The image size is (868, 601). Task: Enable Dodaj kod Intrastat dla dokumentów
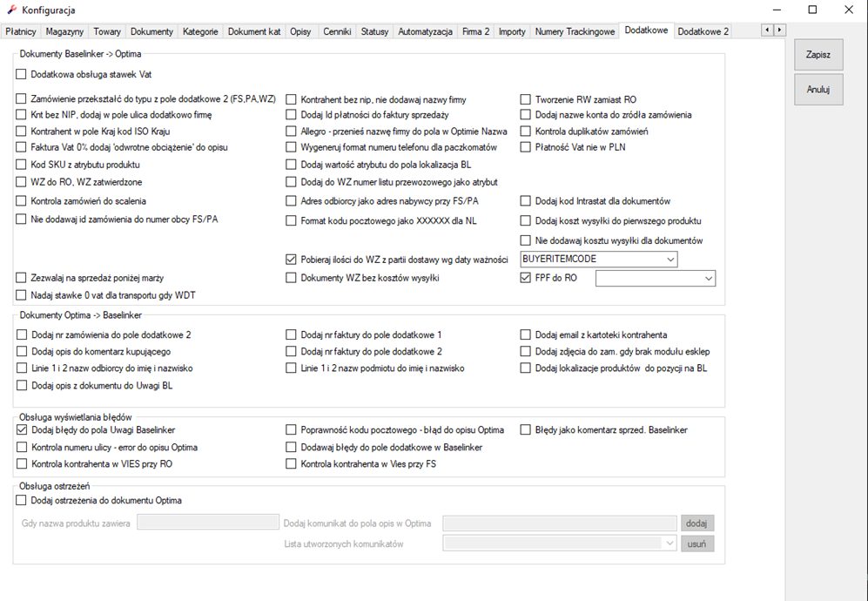[525, 200]
